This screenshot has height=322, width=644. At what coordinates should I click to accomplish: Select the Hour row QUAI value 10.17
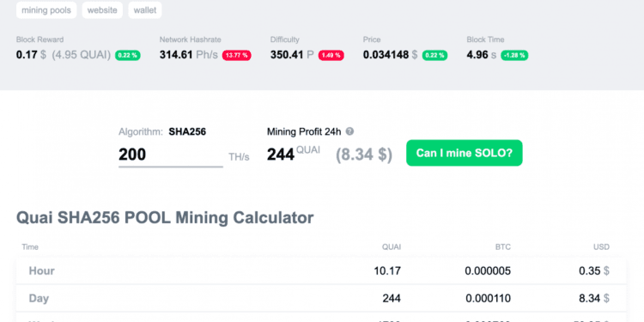(x=387, y=270)
